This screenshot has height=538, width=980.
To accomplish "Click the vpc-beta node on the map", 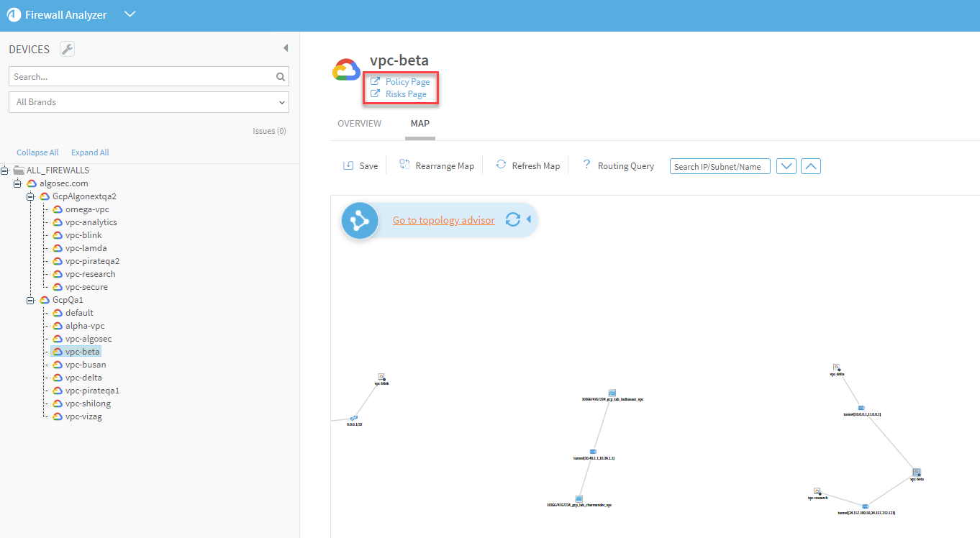I will pyautogui.click(x=917, y=473).
